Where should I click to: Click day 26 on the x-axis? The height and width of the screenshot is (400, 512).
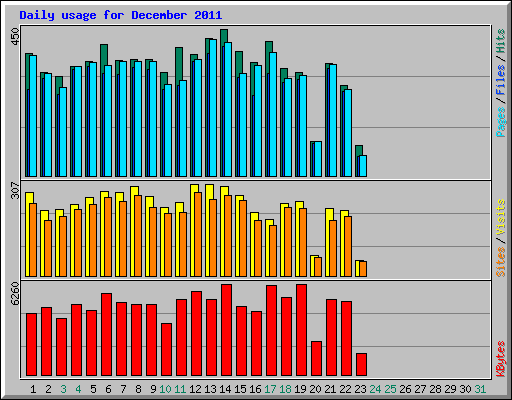[405, 389]
